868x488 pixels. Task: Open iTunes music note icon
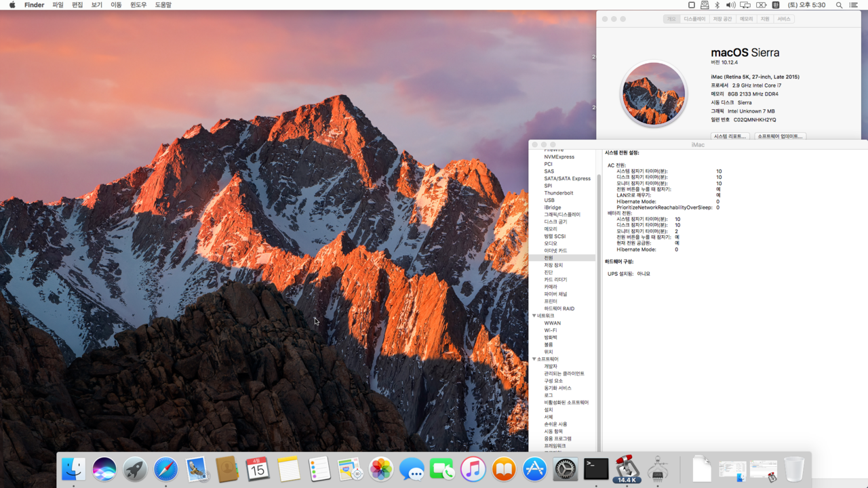473,469
